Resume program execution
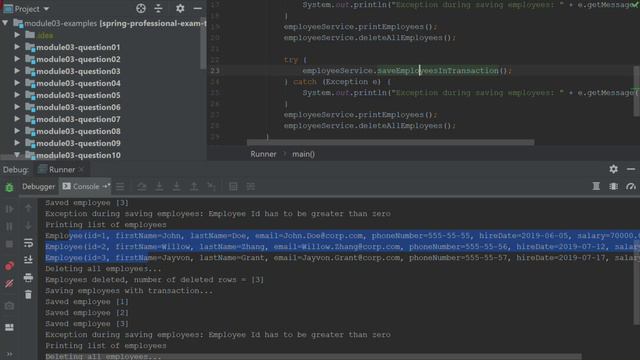Viewport: 640px width, 360px height. 9,209
